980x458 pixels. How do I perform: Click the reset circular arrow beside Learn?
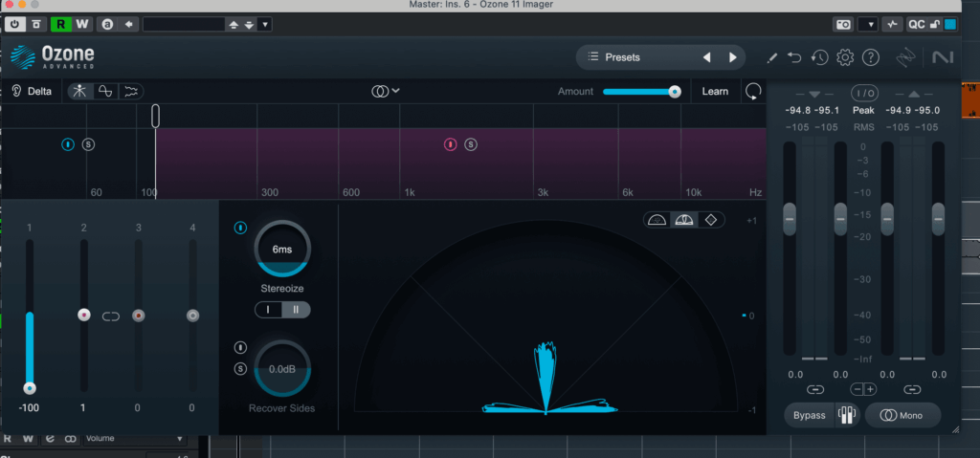pyautogui.click(x=753, y=92)
